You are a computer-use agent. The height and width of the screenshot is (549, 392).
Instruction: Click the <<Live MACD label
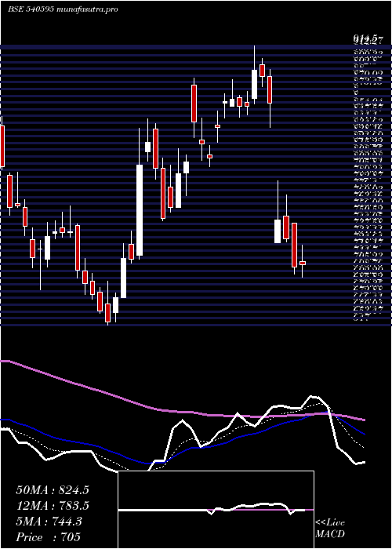(330, 529)
